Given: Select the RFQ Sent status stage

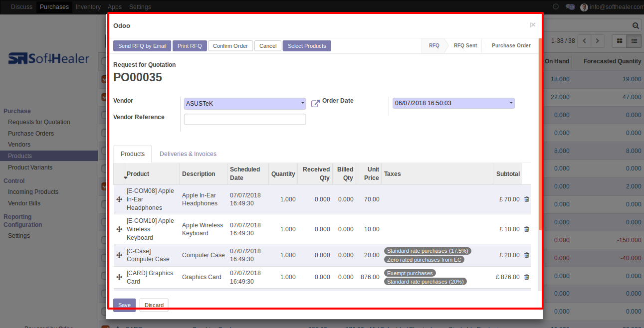Looking at the screenshot, I should pos(465,45).
